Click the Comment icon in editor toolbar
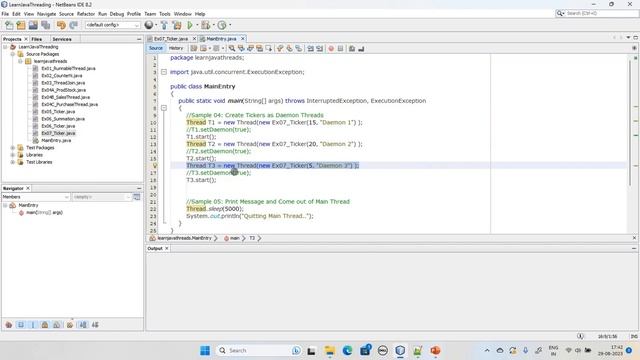 point(352,49)
